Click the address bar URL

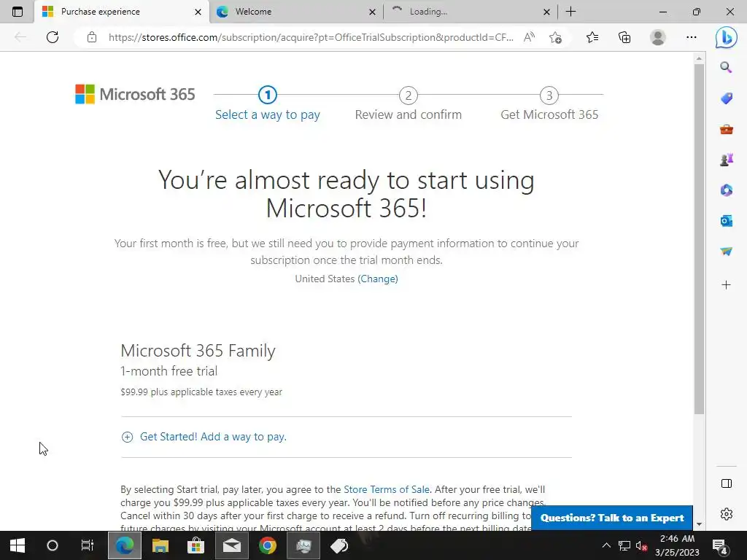(311, 37)
